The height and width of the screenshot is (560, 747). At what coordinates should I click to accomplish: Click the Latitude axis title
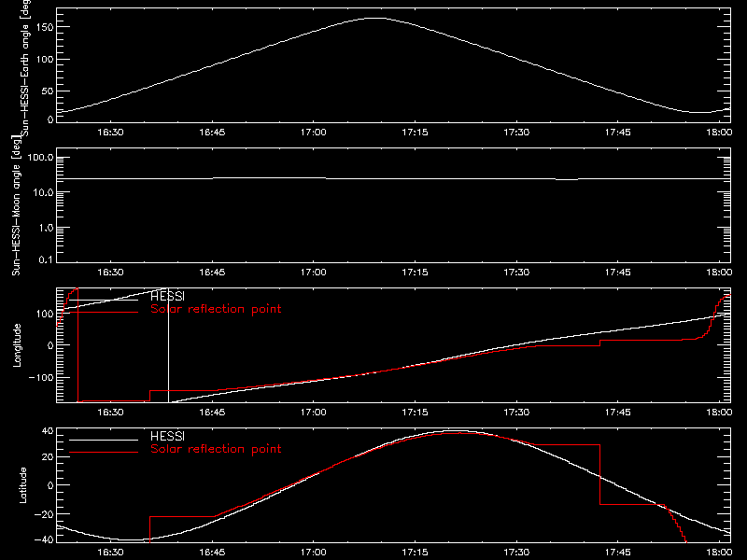pyautogui.click(x=22, y=485)
